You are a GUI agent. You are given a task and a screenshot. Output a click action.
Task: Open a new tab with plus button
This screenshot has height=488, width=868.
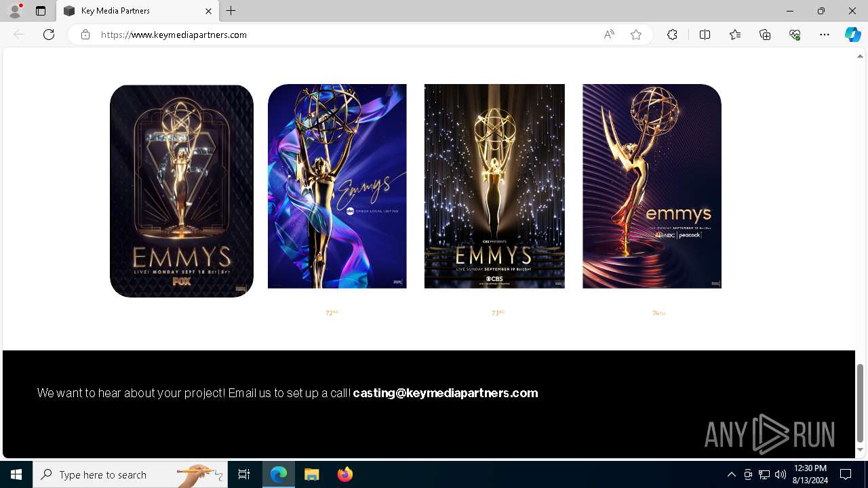tap(231, 11)
